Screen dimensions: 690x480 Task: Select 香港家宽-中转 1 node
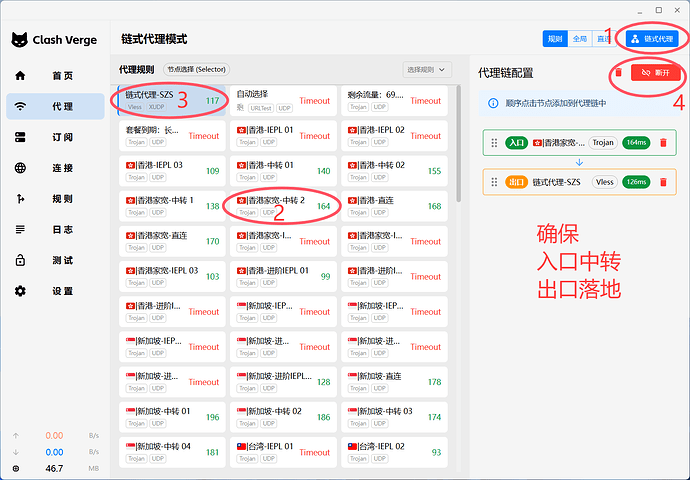point(172,206)
